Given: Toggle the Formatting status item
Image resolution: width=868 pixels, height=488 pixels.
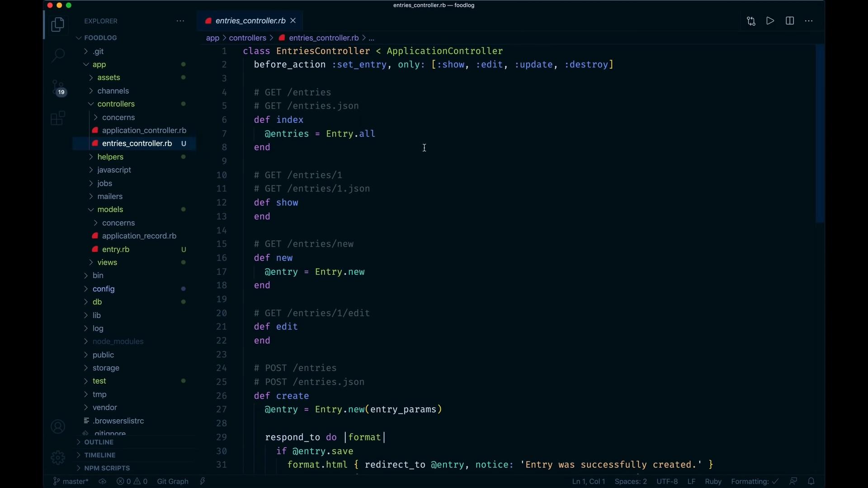Looking at the screenshot, I should 755,482.
